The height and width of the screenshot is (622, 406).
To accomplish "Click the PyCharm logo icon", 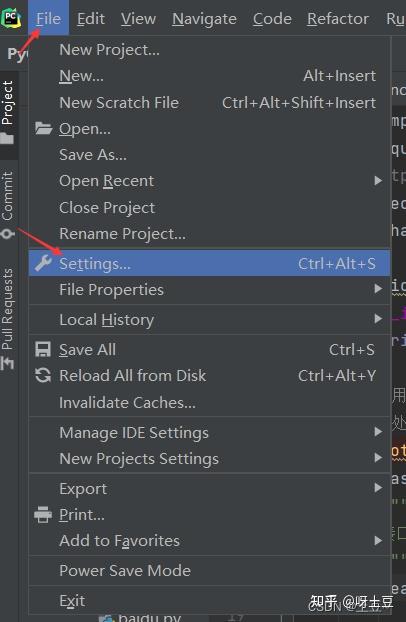I will pos(11,17).
